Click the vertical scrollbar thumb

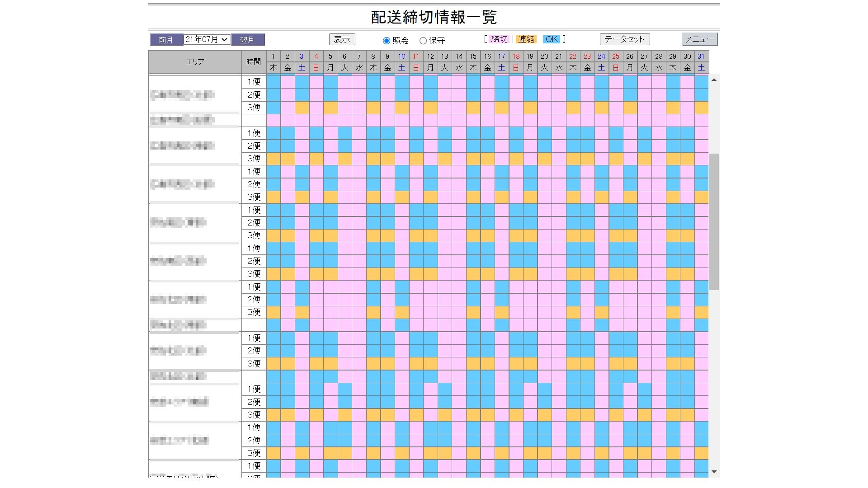(714, 221)
